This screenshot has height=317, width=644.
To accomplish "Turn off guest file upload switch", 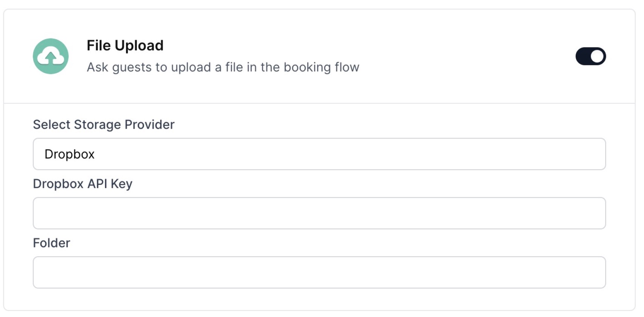I will pos(590,56).
